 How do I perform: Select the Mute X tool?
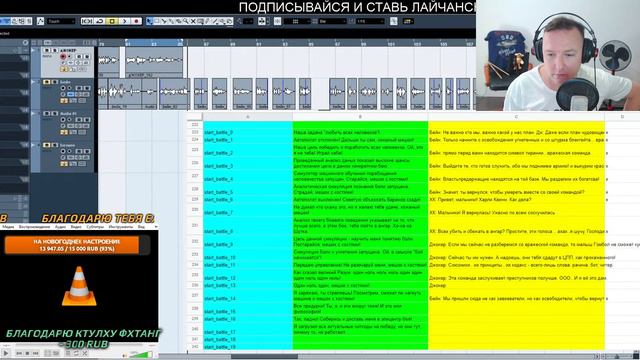[193, 21]
